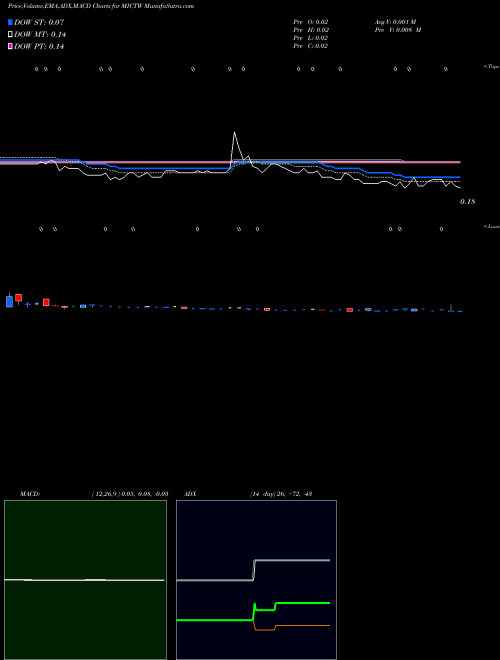Click the 'Pre C: 0.02' close value

(x=311, y=46)
